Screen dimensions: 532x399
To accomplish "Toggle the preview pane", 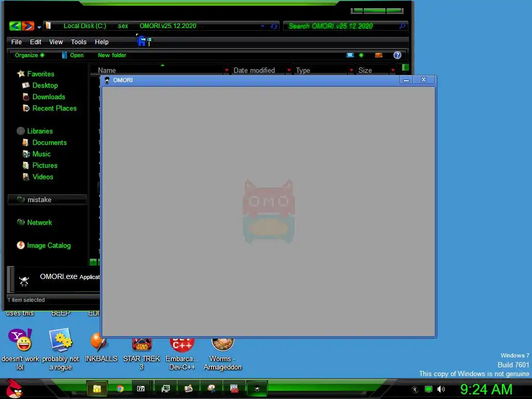I will click(379, 55).
